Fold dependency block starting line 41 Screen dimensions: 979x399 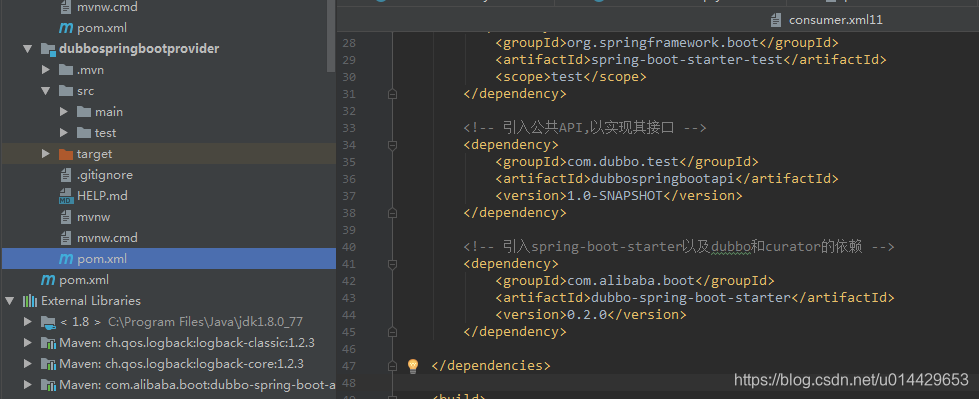pos(392,264)
